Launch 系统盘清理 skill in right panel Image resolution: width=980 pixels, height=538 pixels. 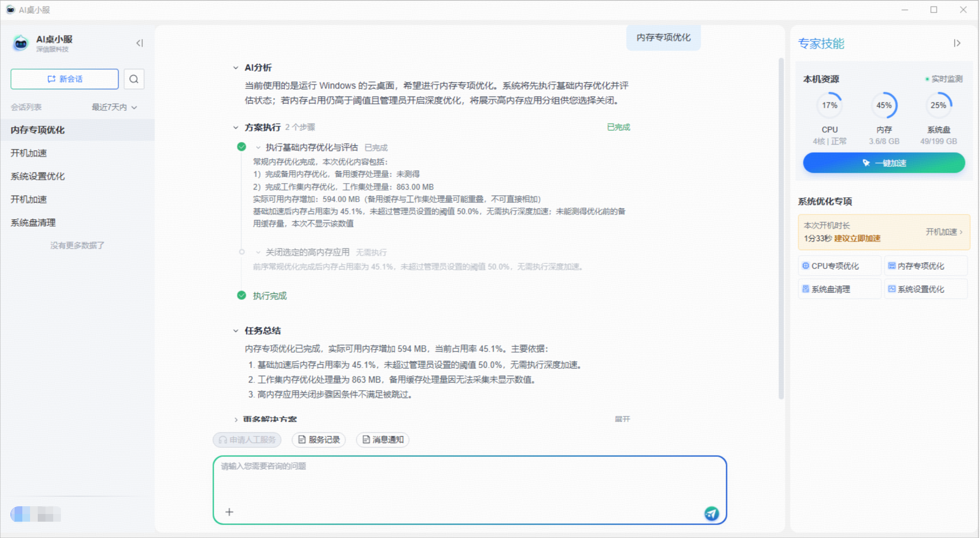click(x=839, y=289)
